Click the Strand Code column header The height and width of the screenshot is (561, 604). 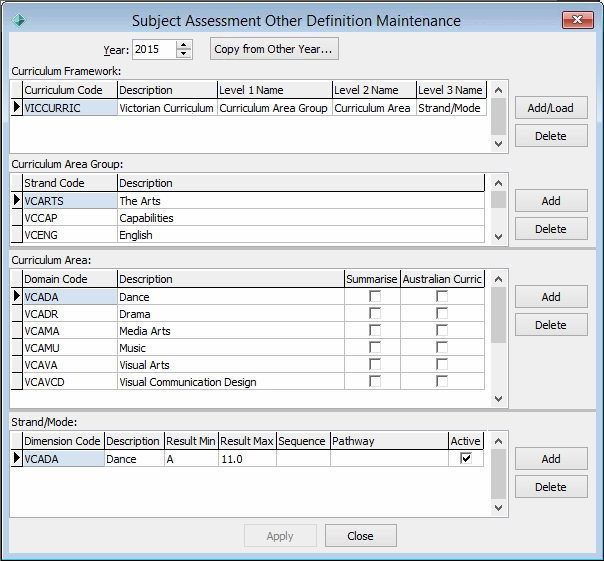pos(70,183)
